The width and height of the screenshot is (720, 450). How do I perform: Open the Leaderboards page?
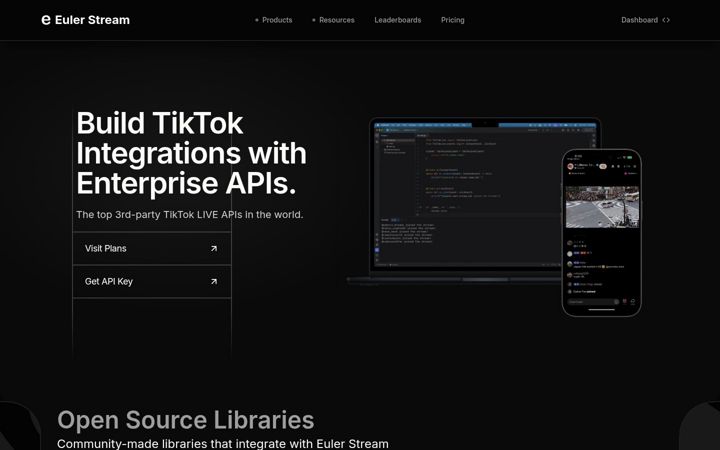[398, 20]
